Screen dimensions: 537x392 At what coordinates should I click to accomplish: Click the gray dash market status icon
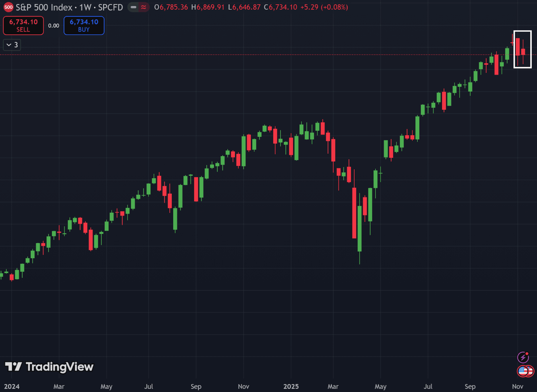coord(133,7)
